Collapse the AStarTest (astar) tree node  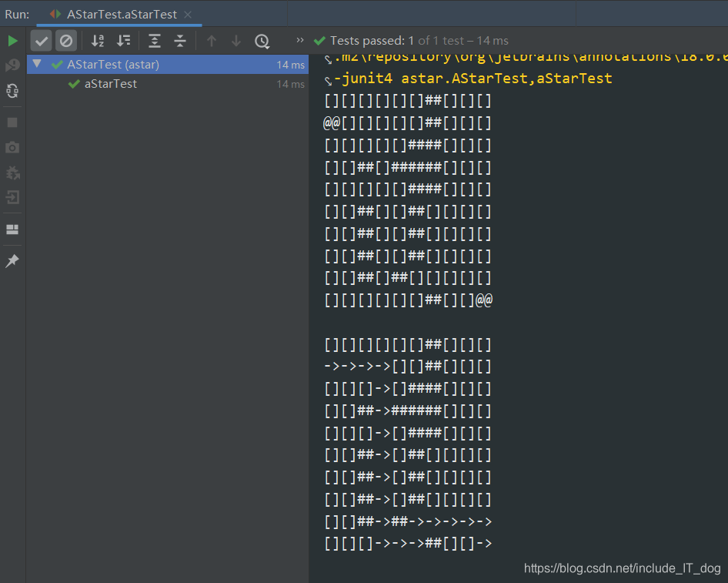pyautogui.click(x=37, y=64)
